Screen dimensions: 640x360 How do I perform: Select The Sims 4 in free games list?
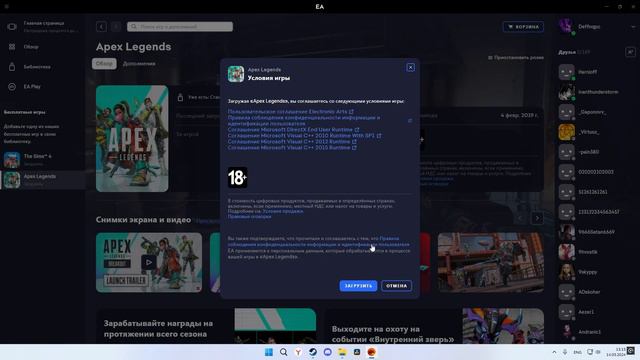tap(42, 160)
